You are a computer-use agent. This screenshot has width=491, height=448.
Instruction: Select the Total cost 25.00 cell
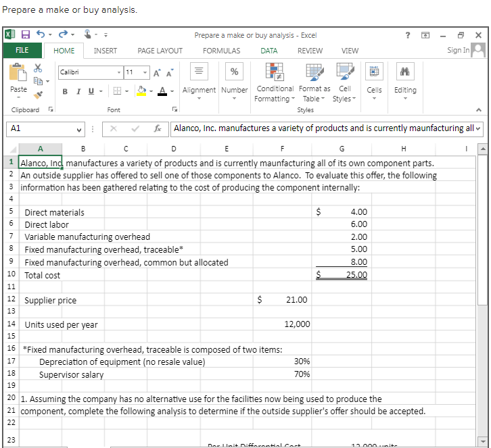click(x=342, y=275)
